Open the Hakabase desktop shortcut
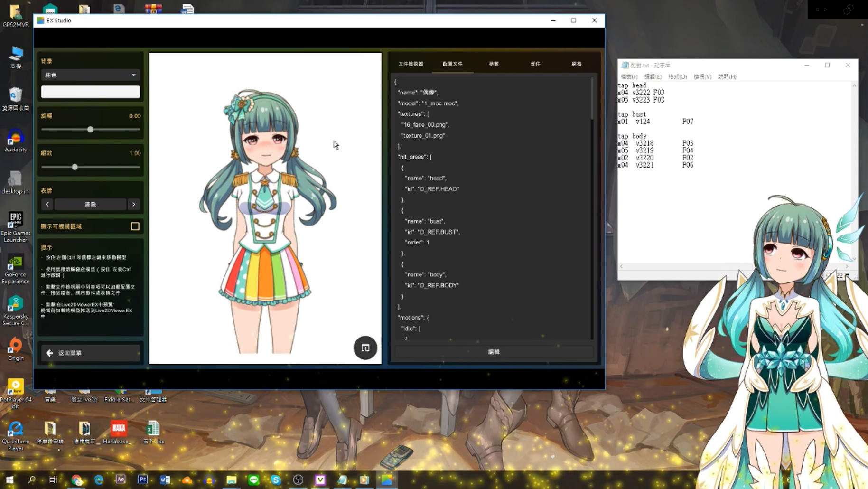 119,427
